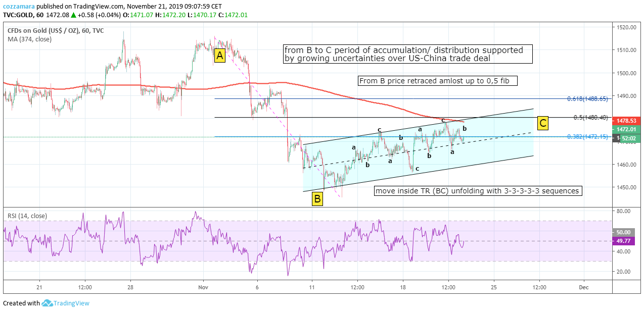This screenshot has height=312, width=644.
Task: Click the 0.618(1488.65) fib label
Action: pyautogui.click(x=586, y=99)
